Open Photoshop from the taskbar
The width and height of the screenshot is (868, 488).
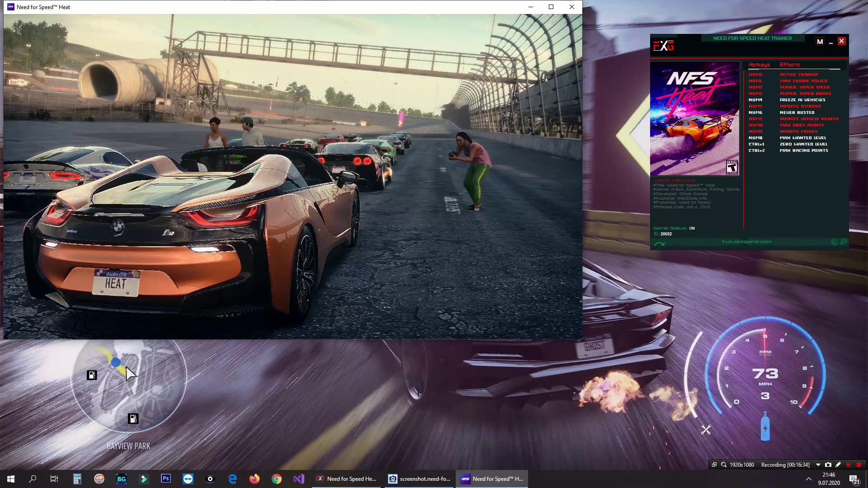tap(165, 479)
